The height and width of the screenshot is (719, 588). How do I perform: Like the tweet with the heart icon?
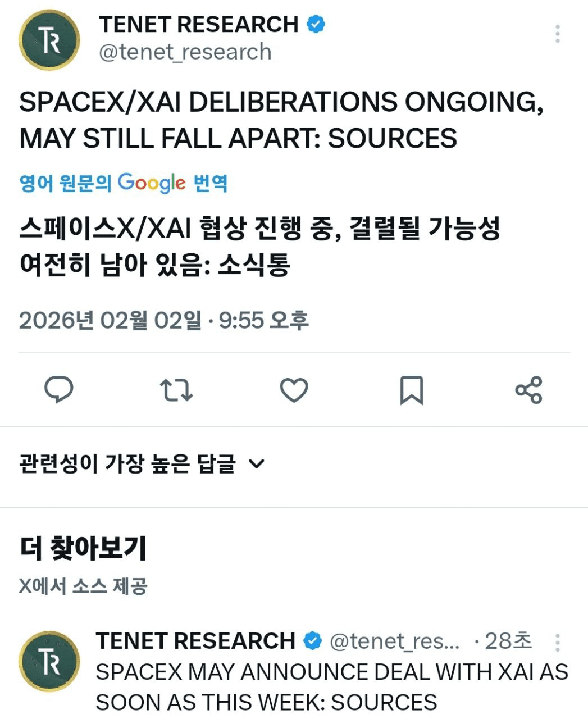[x=294, y=390]
